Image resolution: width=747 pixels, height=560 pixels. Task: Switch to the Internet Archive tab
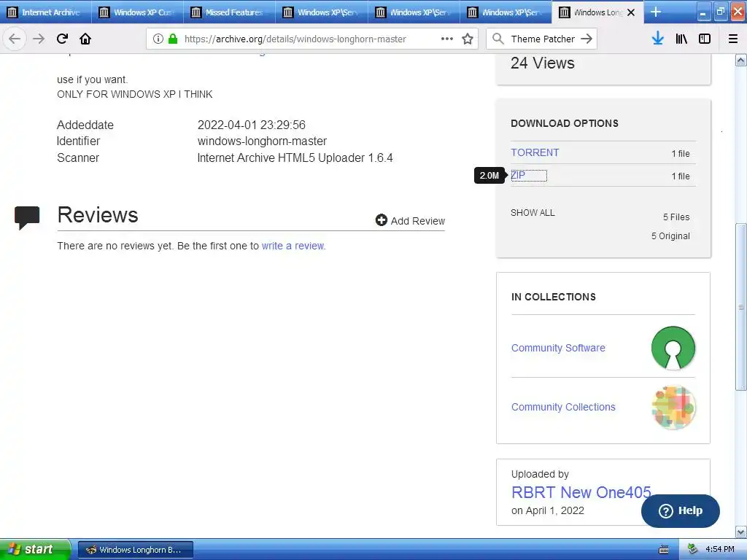[46, 12]
